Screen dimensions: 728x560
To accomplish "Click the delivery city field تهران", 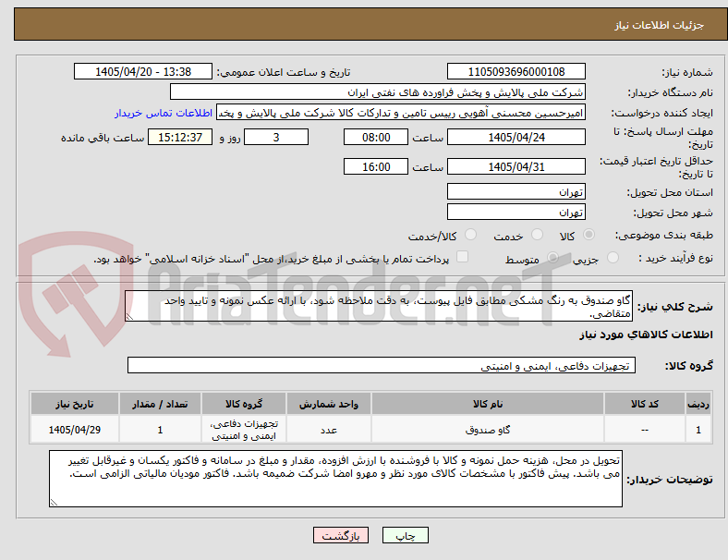I will 516,212.
